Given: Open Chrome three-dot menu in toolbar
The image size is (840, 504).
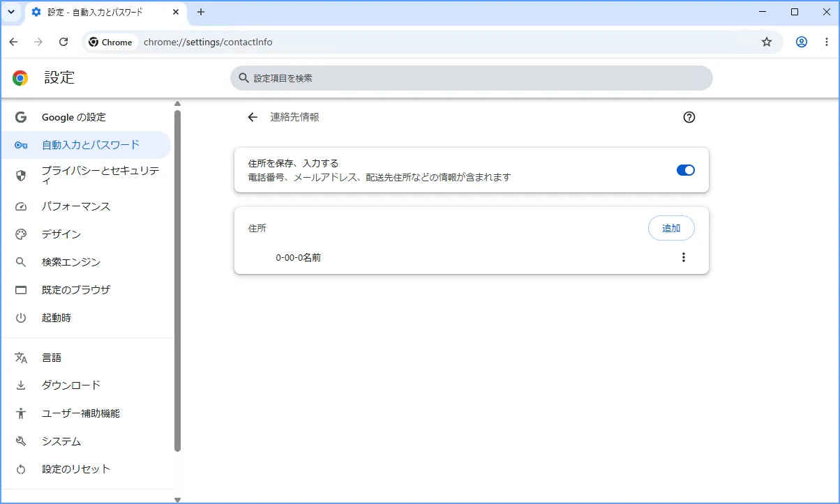Looking at the screenshot, I should pyautogui.click(x=827, y=42).
